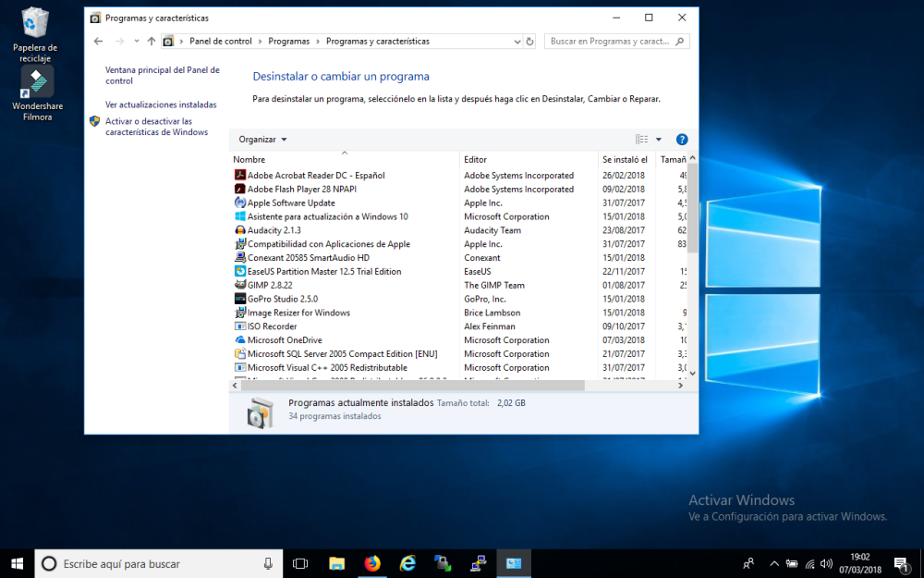Click the date and time in taskbar
The width and height of the screenshot is (924, 578).
click(x=860, y=564)
